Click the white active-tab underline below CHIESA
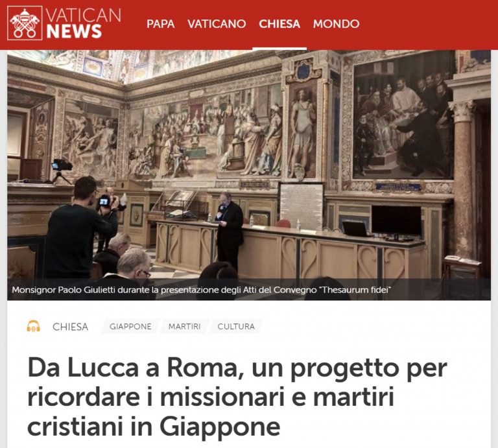 click(x=279, y=49)
